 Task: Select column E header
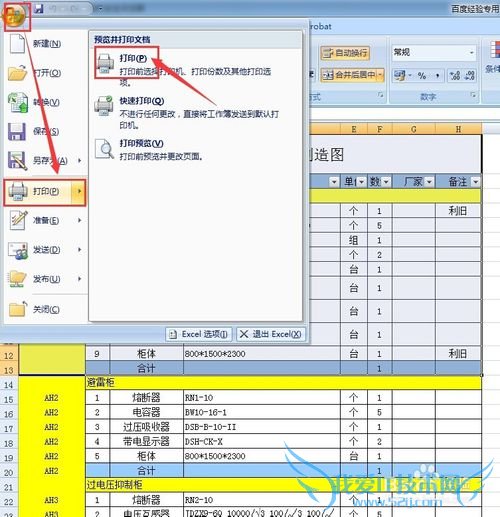click(354, 129)
